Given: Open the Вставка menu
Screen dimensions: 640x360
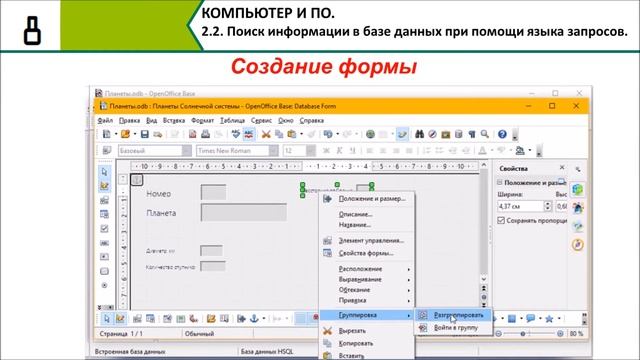Looking at the screenshot, I should coord(174,120).
